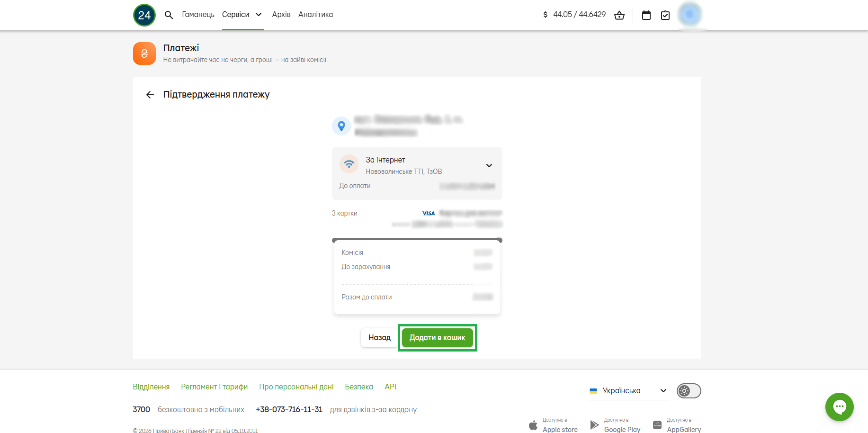Expand the Сервіси menu chevron

click(x=259, y=15)
